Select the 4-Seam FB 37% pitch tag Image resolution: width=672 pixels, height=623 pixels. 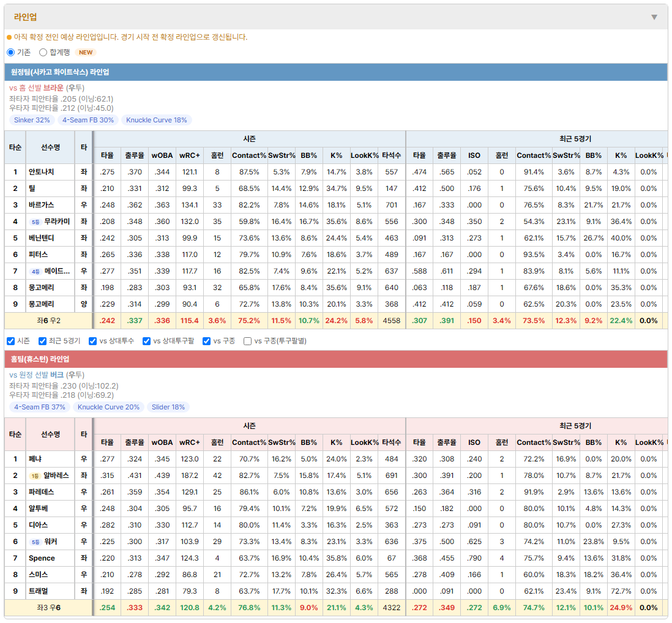coord(40,407)
